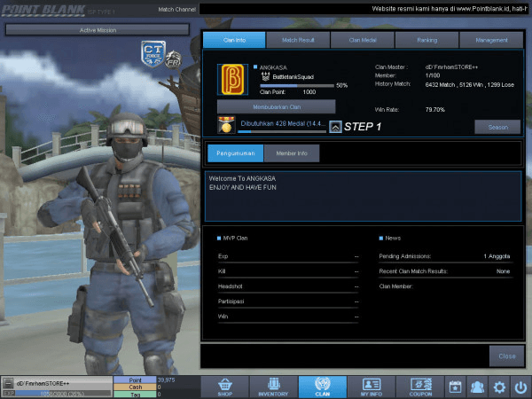Click the Member 1/100 value

433,75
